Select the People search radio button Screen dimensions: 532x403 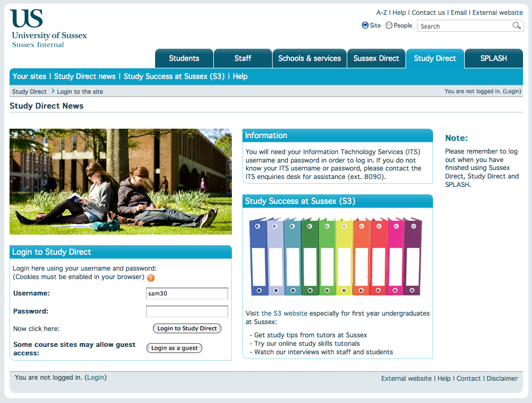point(389,25)
